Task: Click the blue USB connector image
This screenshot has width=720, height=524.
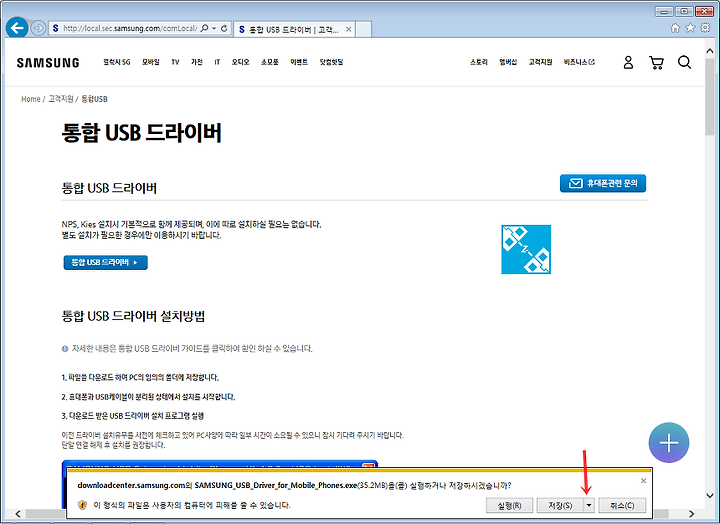Action: click(526, 249)
